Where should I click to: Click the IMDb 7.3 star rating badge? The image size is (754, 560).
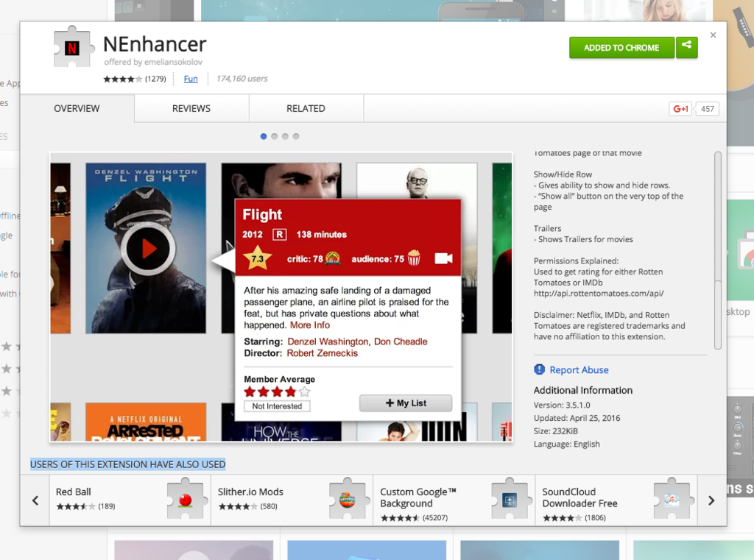[257, 258]
